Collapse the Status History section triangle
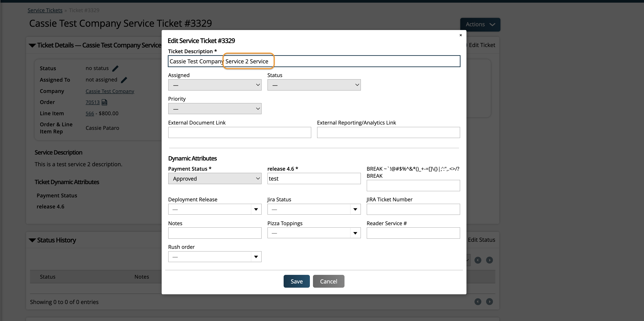Screen dimensions: 644x321 (x=32, y=240)
